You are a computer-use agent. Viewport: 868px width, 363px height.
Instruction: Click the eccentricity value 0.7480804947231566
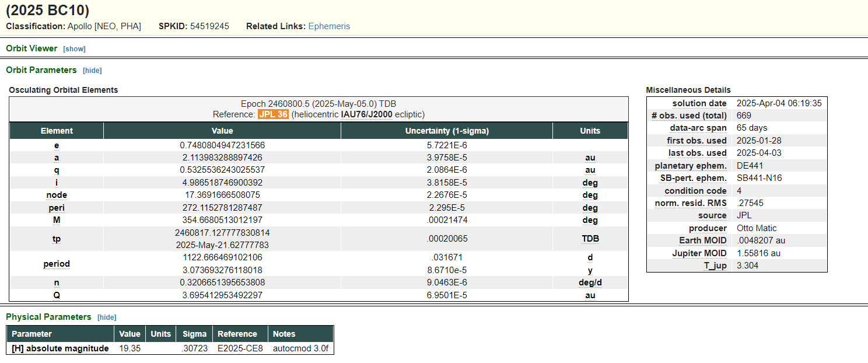[222, 145]
